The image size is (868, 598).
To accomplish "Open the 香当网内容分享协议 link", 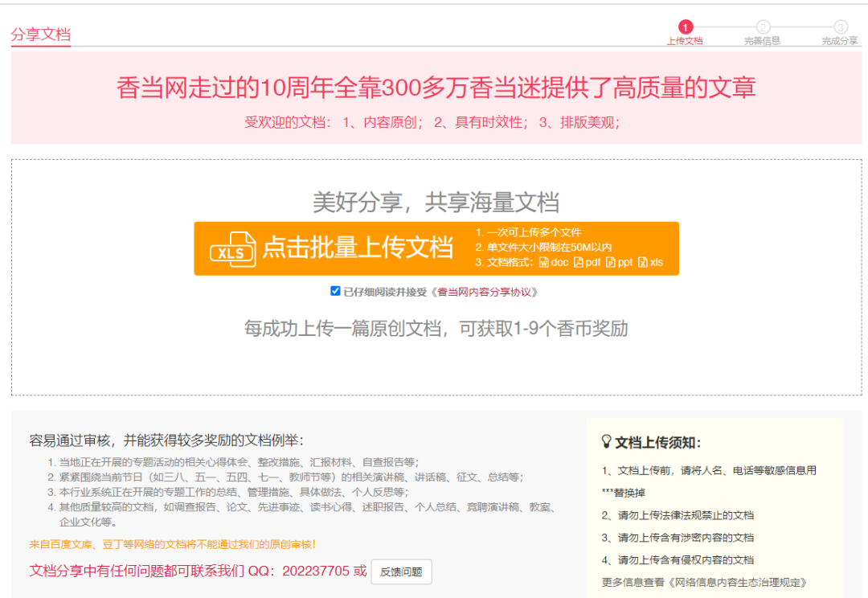I will 485,293.
